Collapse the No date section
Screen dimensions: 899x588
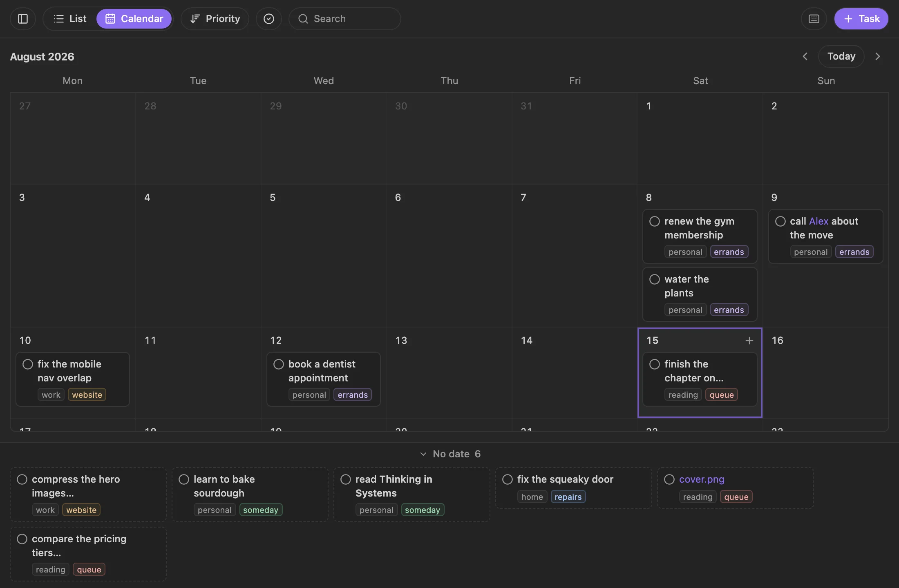coord(449,454)
